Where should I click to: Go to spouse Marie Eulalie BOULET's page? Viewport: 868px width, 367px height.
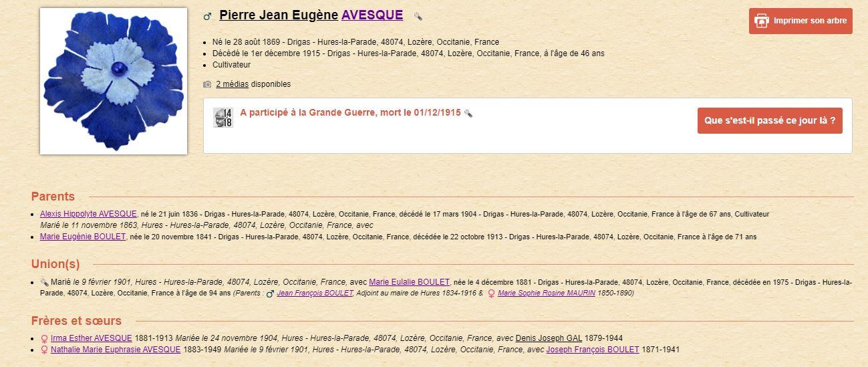click(x=409, y=282)
